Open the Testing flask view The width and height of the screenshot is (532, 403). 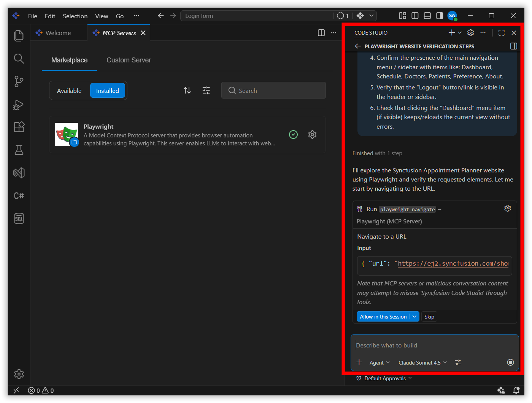coord(19,150)
